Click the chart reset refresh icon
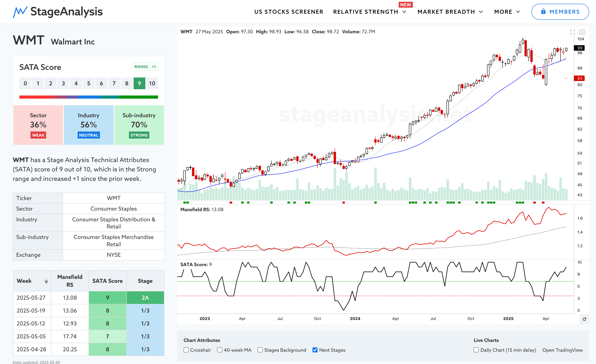The height and width of the screenshot is (364, 596). (x=584, y=319)
